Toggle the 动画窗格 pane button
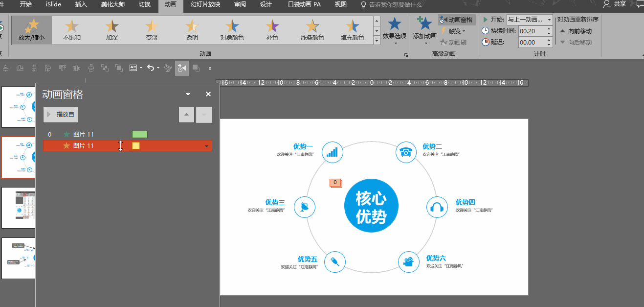 point(457,20)
